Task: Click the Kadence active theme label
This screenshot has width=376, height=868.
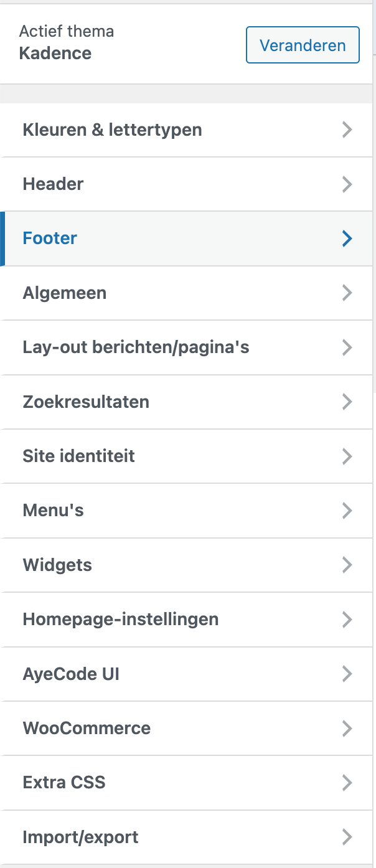Action: pos(55,53)
